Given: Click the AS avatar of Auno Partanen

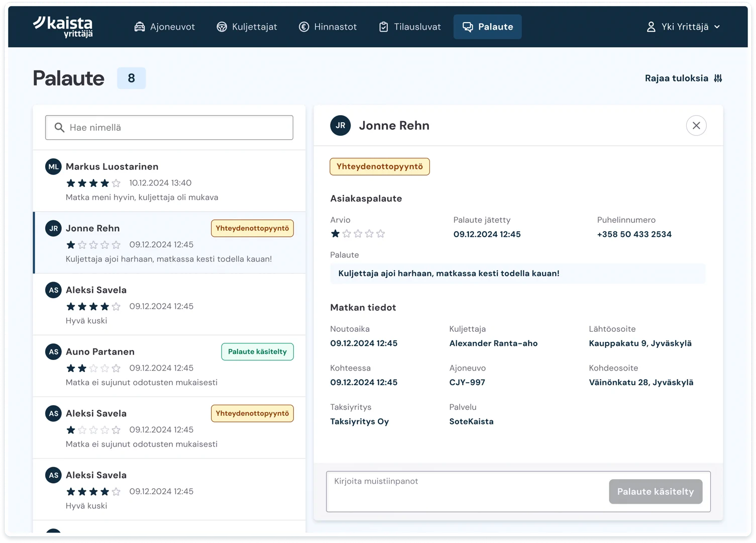Looking at the screenshot, I should coord(53,351).
